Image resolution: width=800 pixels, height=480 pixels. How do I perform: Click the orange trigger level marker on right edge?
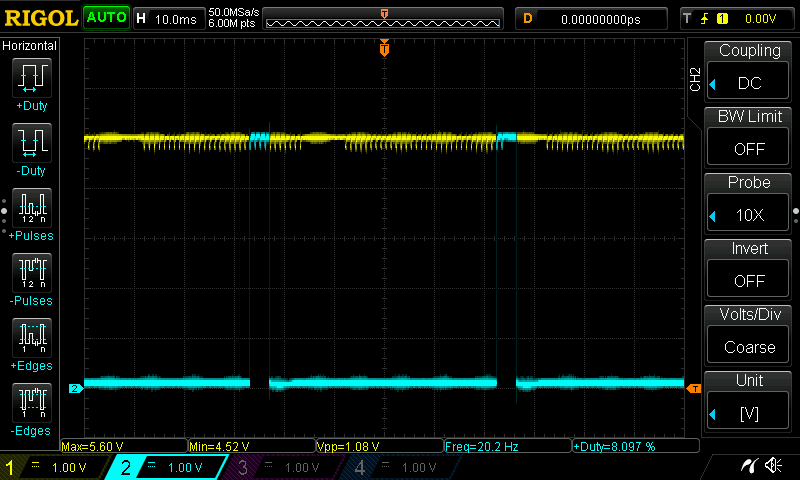click(694, 389)
